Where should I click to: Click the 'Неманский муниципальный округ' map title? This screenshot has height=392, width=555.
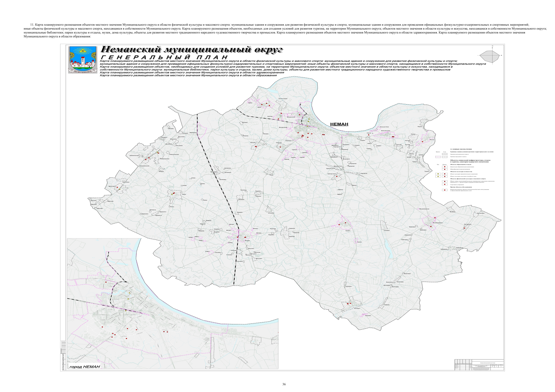pyautogui.click(x=192, y=50)
